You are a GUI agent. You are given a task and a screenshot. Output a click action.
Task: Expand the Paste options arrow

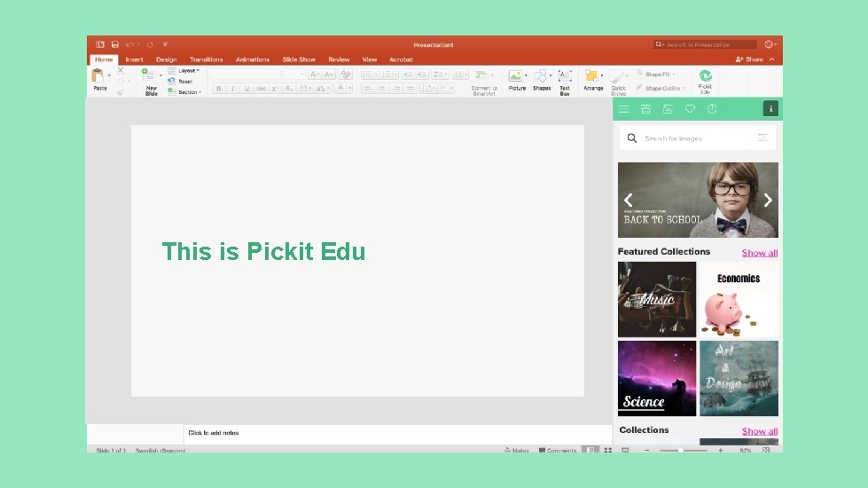pyautogui.click(x=109, y=75)
